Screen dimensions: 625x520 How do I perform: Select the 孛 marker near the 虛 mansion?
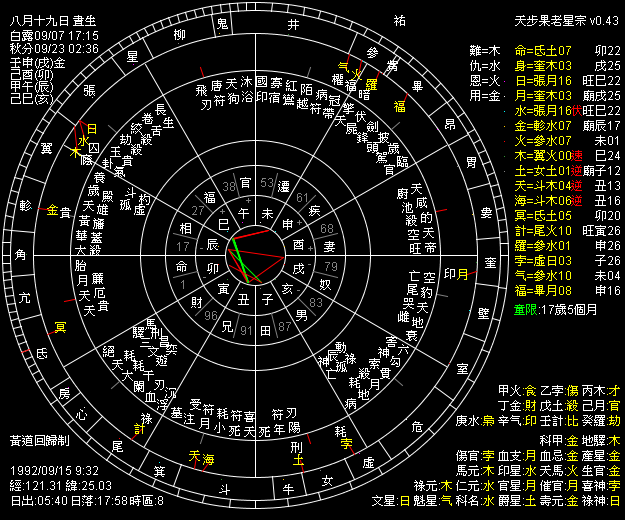pyautogui.click(x=347, y=442)
